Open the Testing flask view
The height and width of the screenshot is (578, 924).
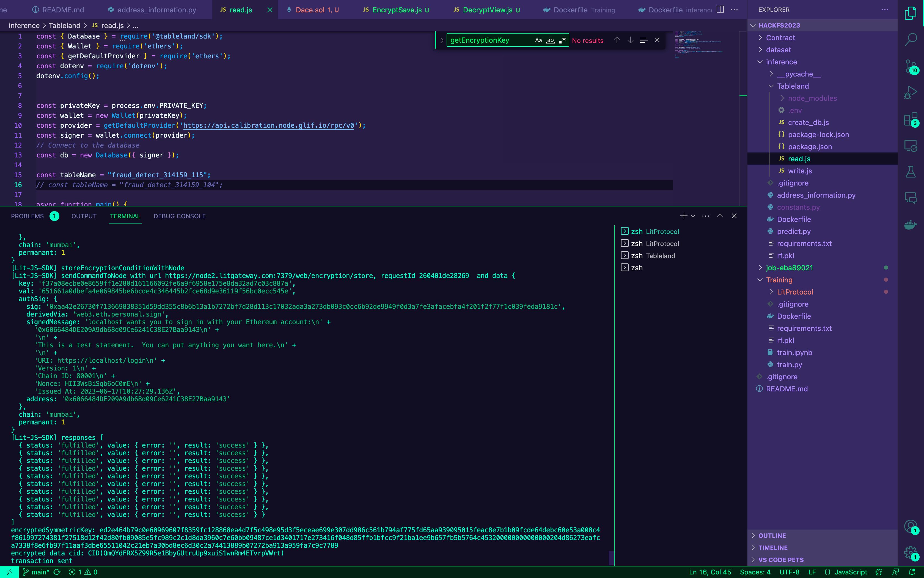(x=911, y=172)
